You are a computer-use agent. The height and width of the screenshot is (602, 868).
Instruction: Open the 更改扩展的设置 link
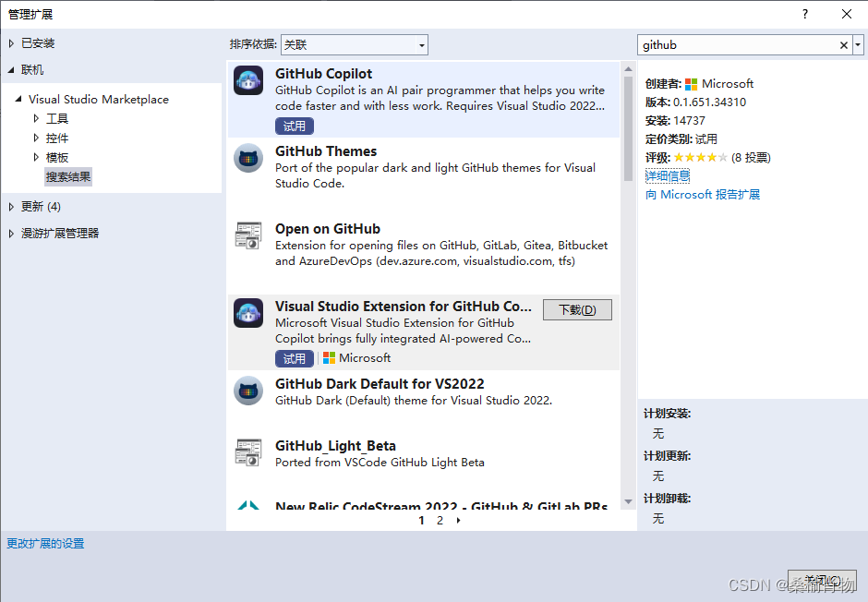(45, 543)
